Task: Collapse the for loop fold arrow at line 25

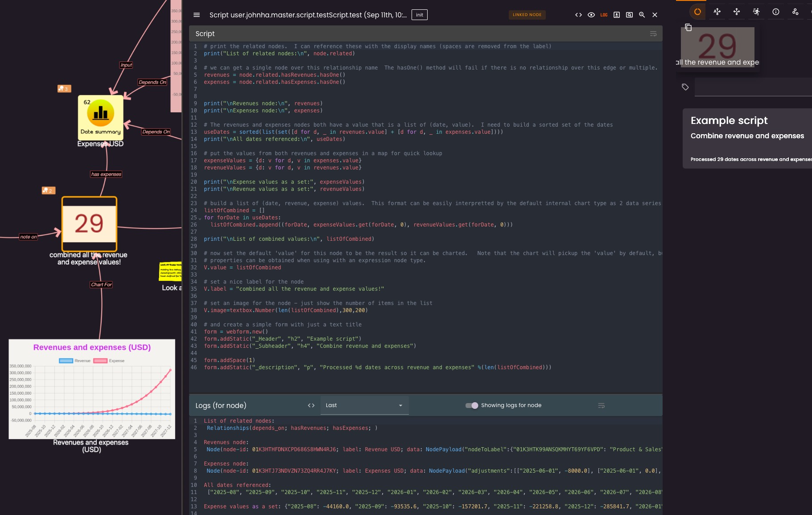Action: click(x=200, y=218)
